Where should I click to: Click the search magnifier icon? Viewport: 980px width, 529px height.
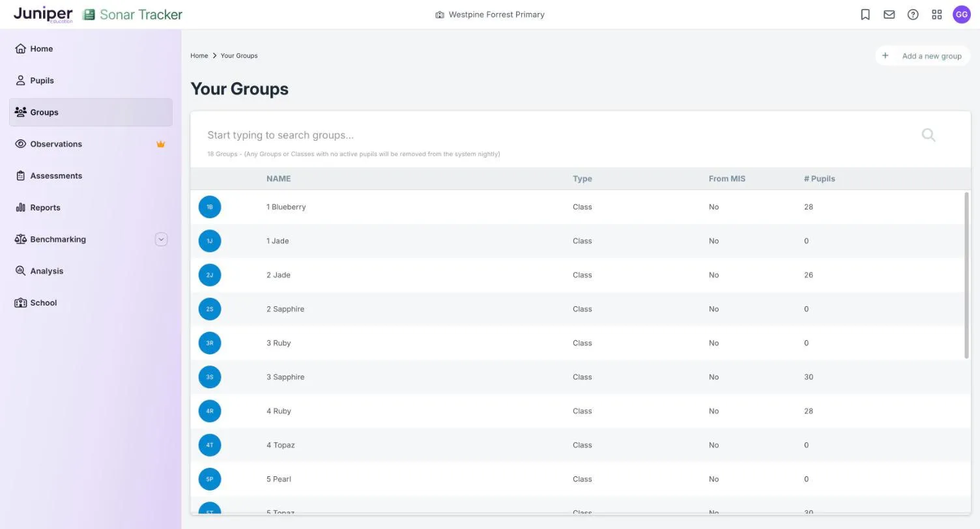coord(929,135)
